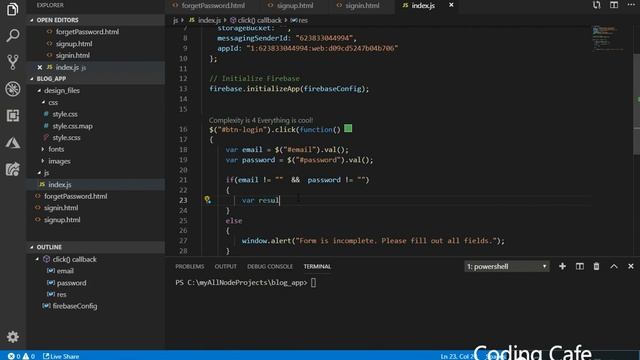
Task: Open the Debug view in activity bar
Action: (13, 89)
